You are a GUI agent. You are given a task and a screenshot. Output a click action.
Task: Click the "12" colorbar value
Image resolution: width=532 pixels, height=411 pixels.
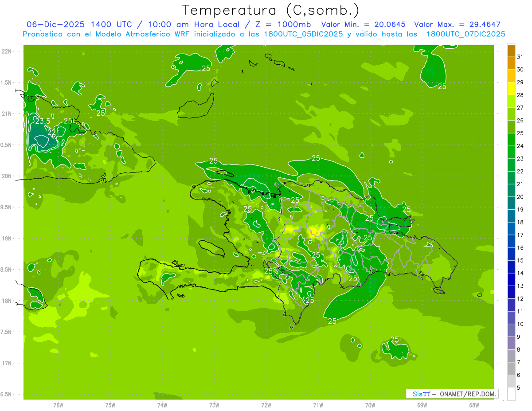pos(520,299)
